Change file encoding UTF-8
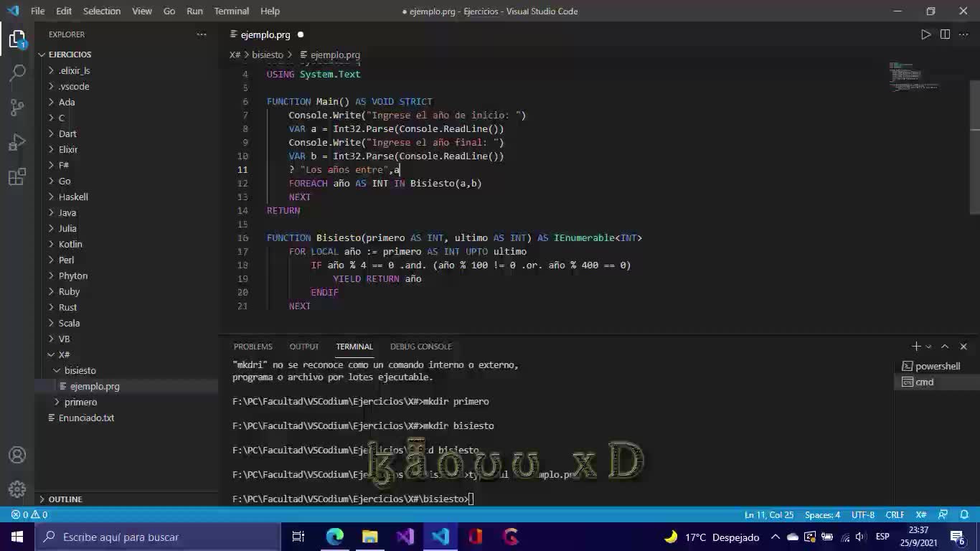980x551 pixels. pyautogui.click(x=863, y=515)
